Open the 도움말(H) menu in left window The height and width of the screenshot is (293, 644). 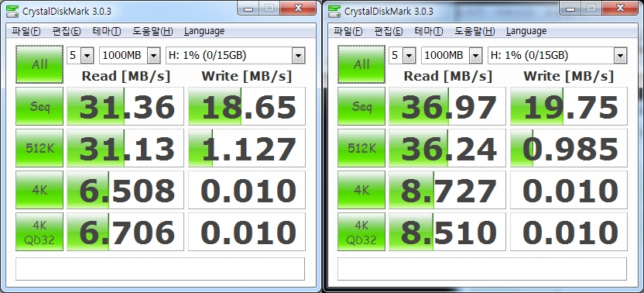tap(152, 31)
